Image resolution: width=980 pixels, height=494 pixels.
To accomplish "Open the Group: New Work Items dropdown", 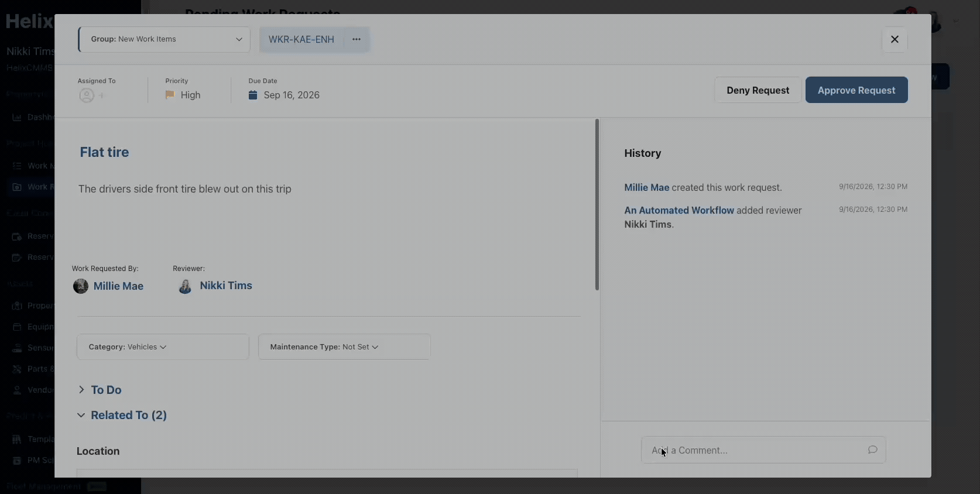I will (165, 39).
